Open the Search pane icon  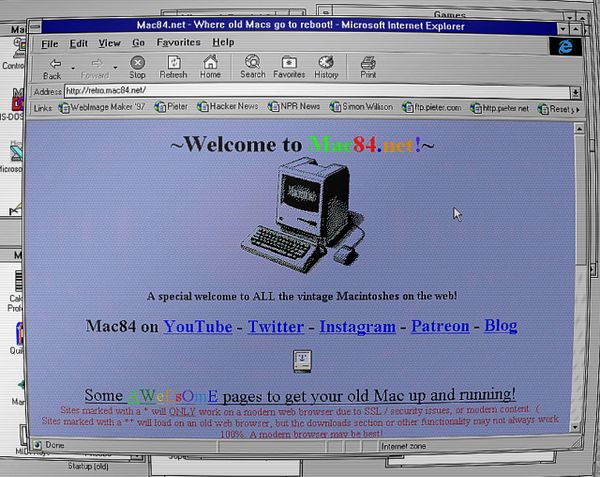click(253, 67)
